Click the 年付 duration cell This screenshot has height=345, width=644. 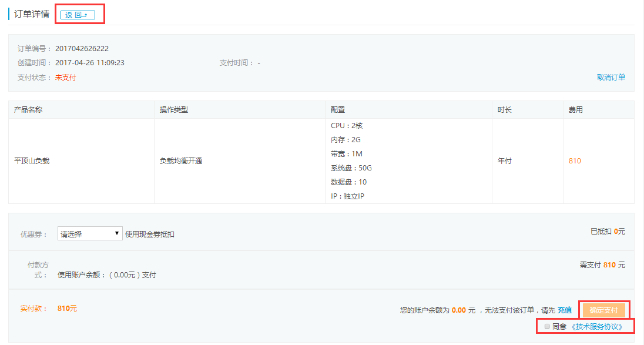pyautogui.click(x=504, y=161)
